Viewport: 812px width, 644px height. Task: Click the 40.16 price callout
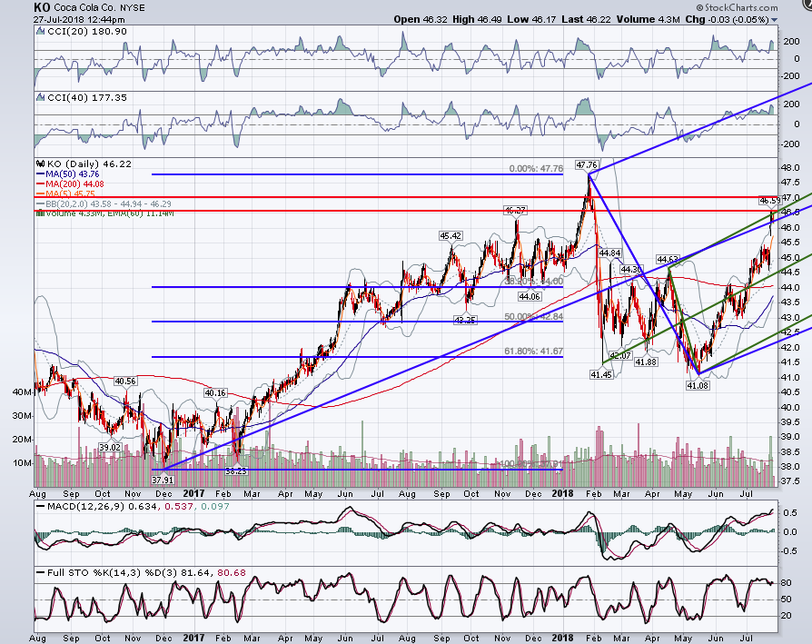215,393
